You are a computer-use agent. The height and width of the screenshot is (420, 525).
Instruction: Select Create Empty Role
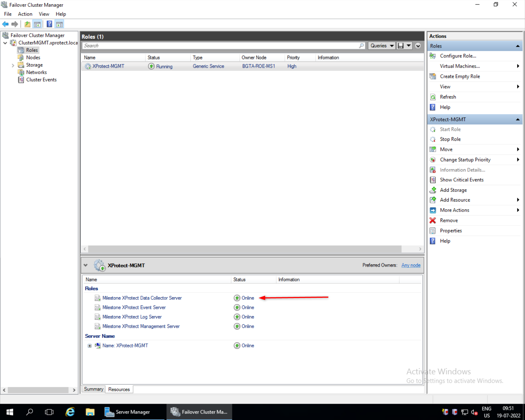click(460, 76)
